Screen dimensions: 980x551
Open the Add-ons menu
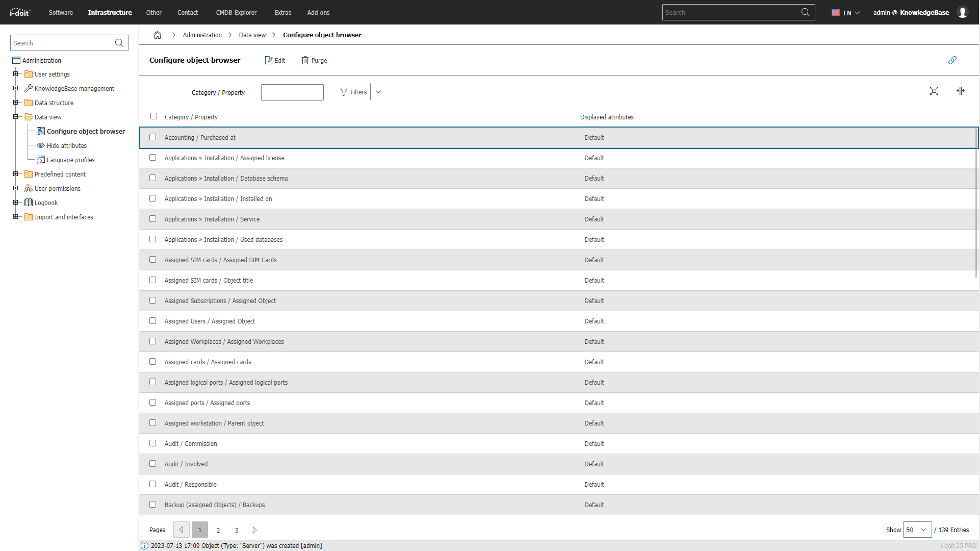click(318, 12)
